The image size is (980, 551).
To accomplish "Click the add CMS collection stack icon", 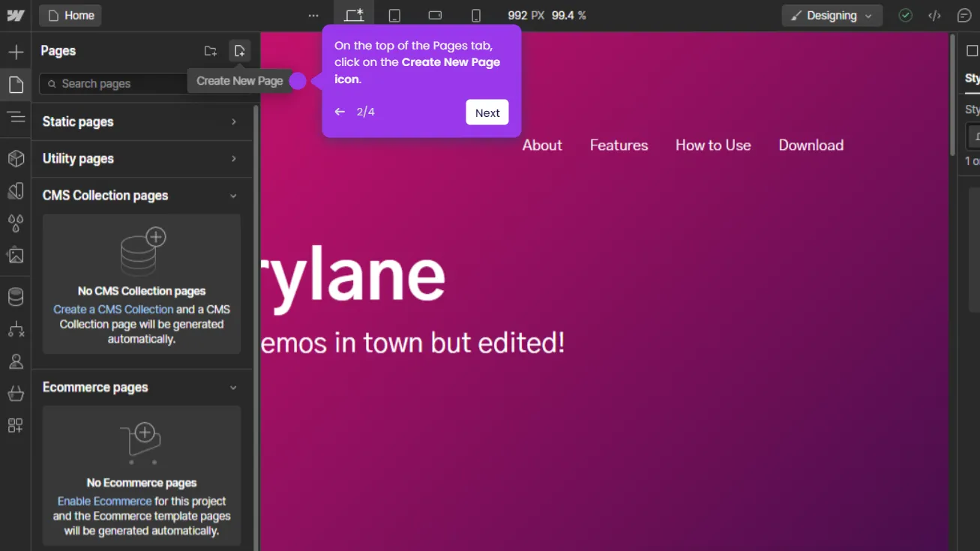I will point(142,253).
